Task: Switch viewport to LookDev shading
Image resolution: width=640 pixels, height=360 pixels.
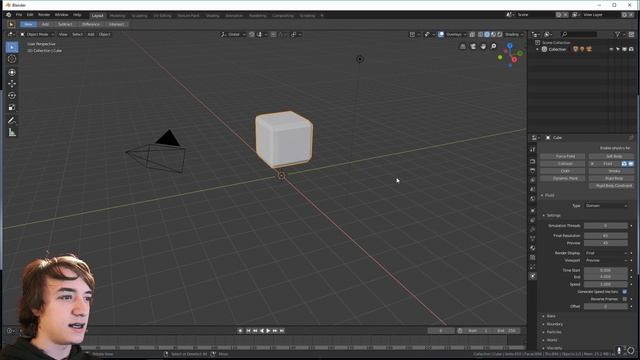Action: 493,34
